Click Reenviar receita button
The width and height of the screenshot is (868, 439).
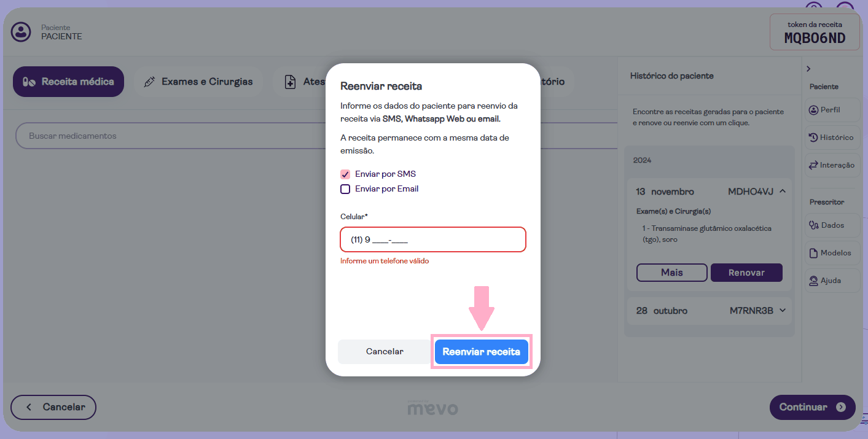481,352
